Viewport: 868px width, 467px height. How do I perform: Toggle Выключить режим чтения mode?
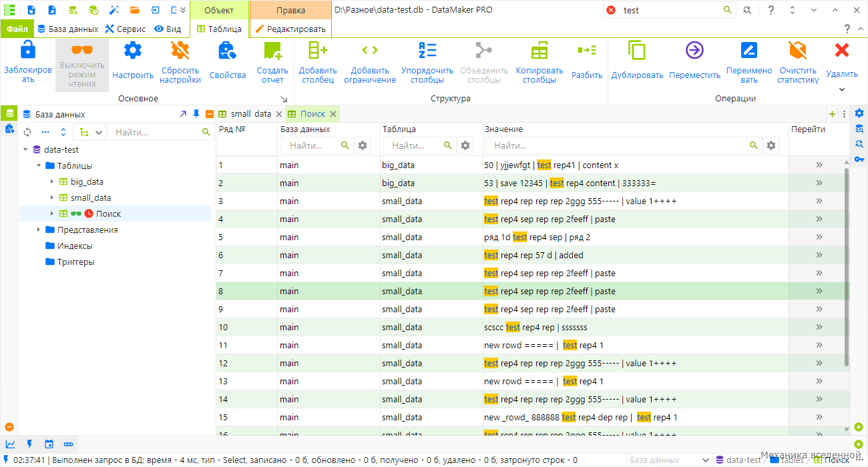82,65
